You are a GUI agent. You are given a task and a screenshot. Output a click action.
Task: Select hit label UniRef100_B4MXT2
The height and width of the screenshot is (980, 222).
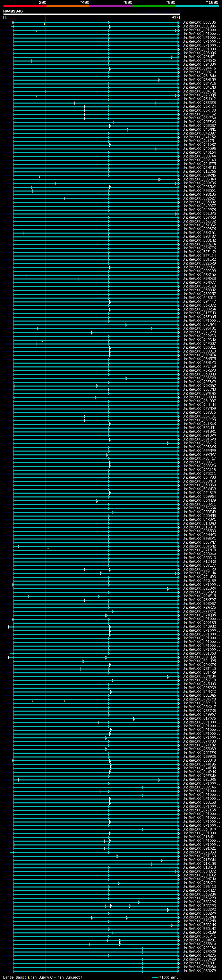(x=199, y=691)
